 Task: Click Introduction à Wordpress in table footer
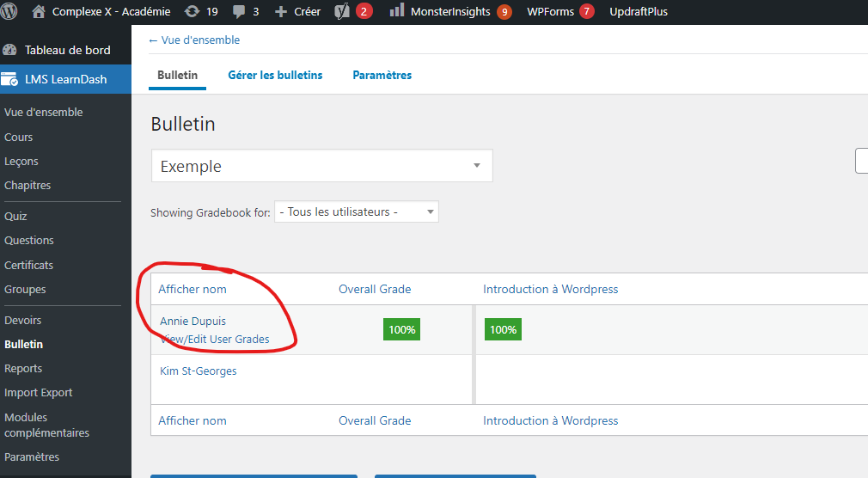tap(551, 421)
